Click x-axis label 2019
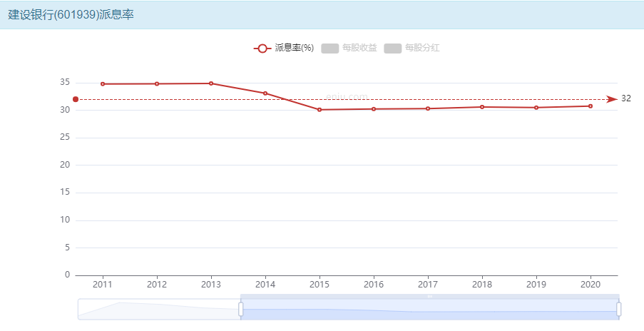Image resolution: width=644 pixels, height=331 pixels. (536, 284)
